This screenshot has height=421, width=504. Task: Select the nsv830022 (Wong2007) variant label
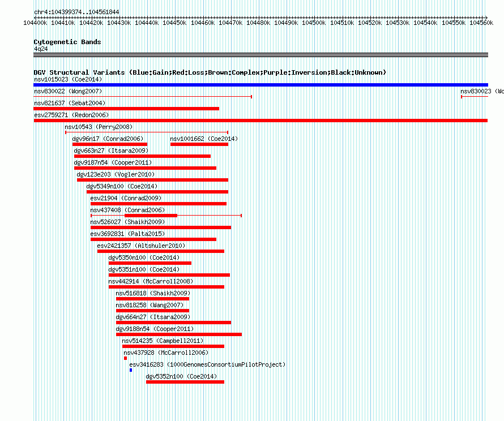tap(68, 91)
